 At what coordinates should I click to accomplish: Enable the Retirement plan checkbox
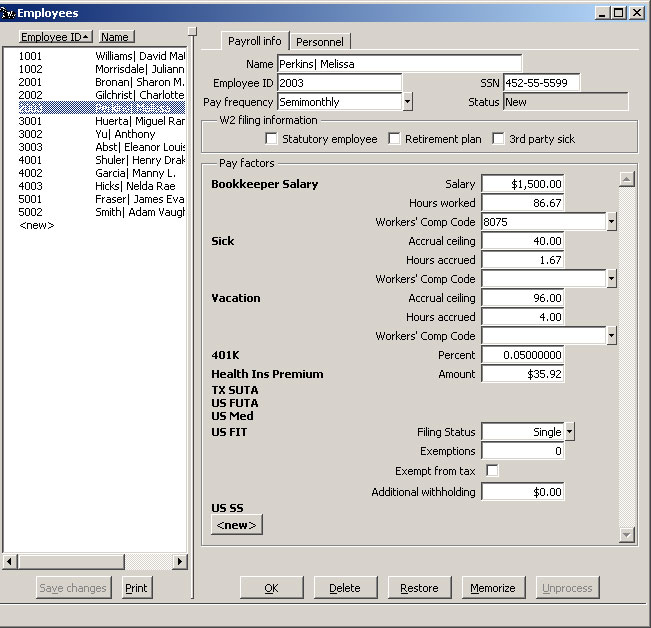coord(394,139)
